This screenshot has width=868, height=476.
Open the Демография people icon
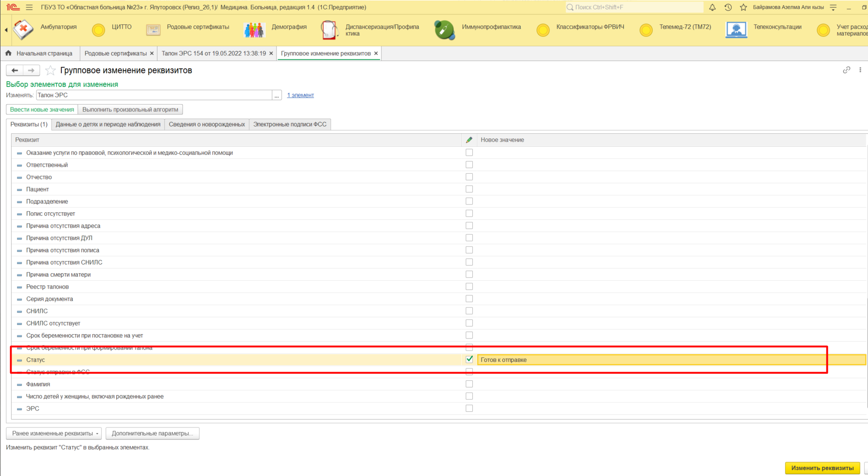[x=253, y=30]
